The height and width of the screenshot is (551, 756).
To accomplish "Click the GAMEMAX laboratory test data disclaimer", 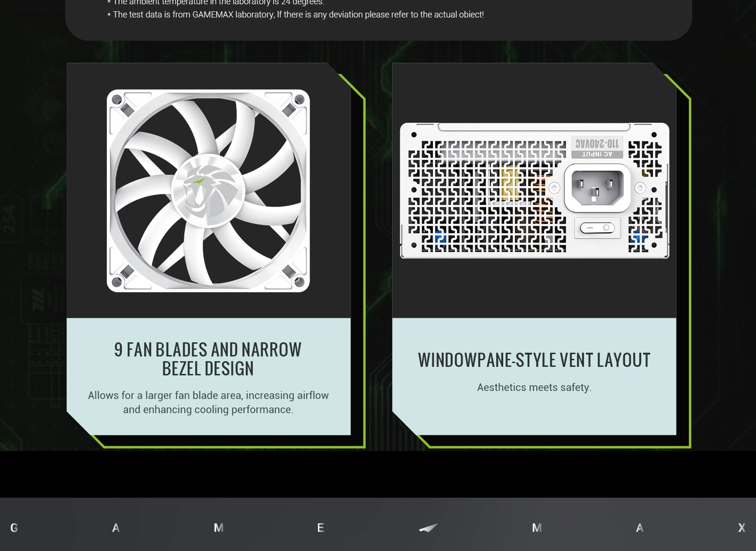I will (298, 15).
